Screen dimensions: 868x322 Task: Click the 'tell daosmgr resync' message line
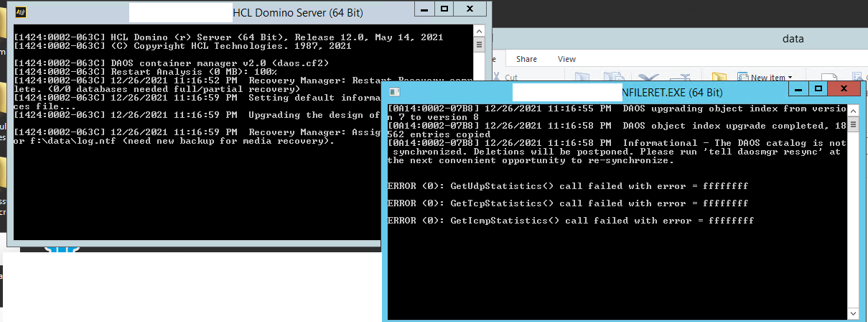point(617,152)
